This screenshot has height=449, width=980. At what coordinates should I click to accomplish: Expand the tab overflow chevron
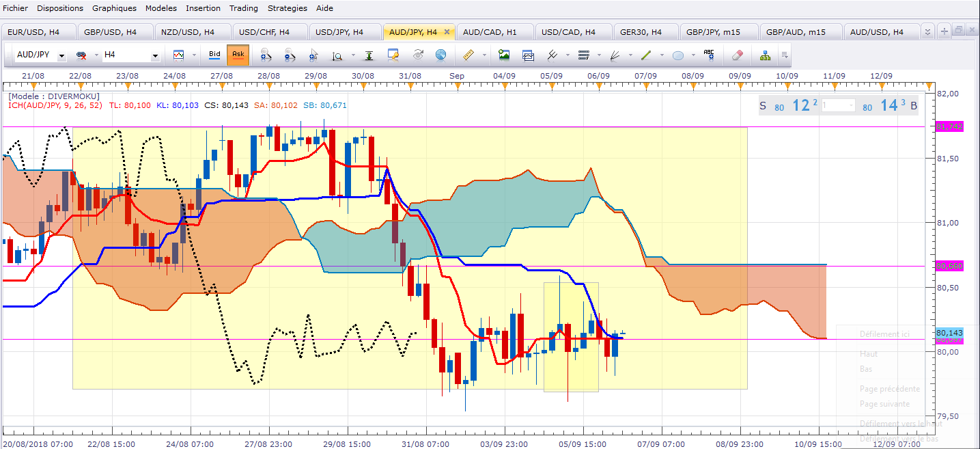[x=927, y=32]
